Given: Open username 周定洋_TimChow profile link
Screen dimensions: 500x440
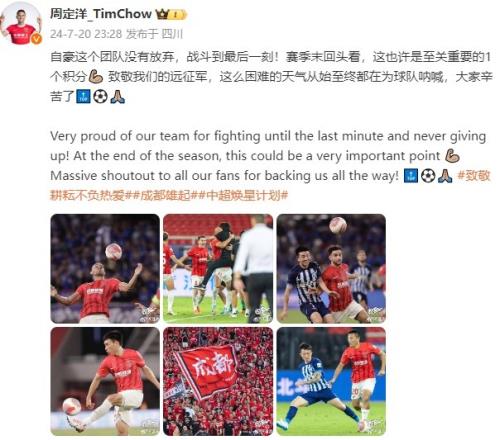Looking at the screenshot, I should (101, 14).
